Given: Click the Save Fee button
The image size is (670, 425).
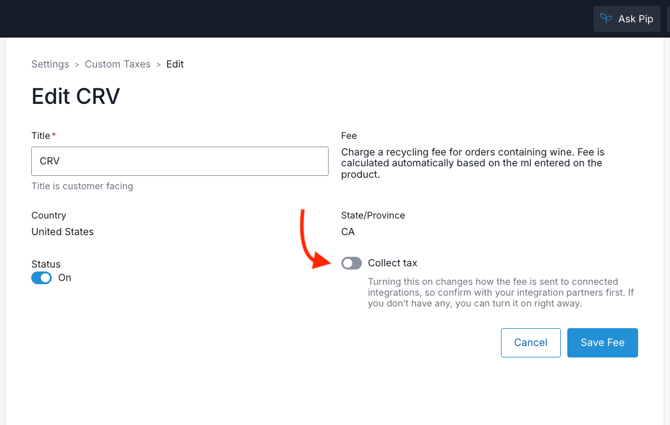Looking at the screenshot, I should tap(602, 343).
